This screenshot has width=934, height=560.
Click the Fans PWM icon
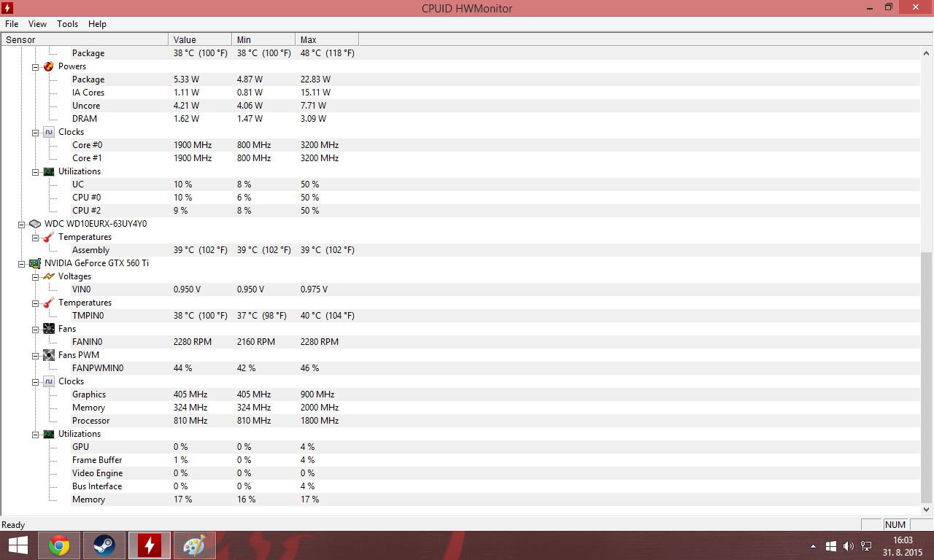point(49,355)
